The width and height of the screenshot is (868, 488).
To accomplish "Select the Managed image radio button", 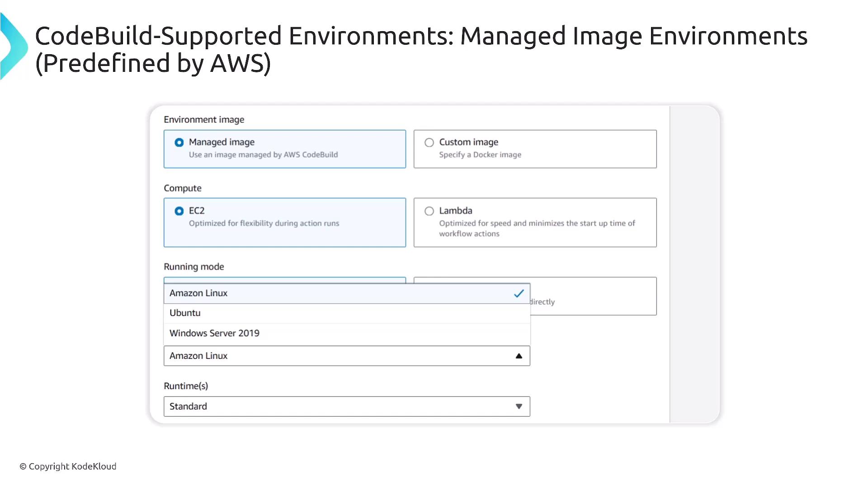I will pyautogui.click(x=179, y=142).
